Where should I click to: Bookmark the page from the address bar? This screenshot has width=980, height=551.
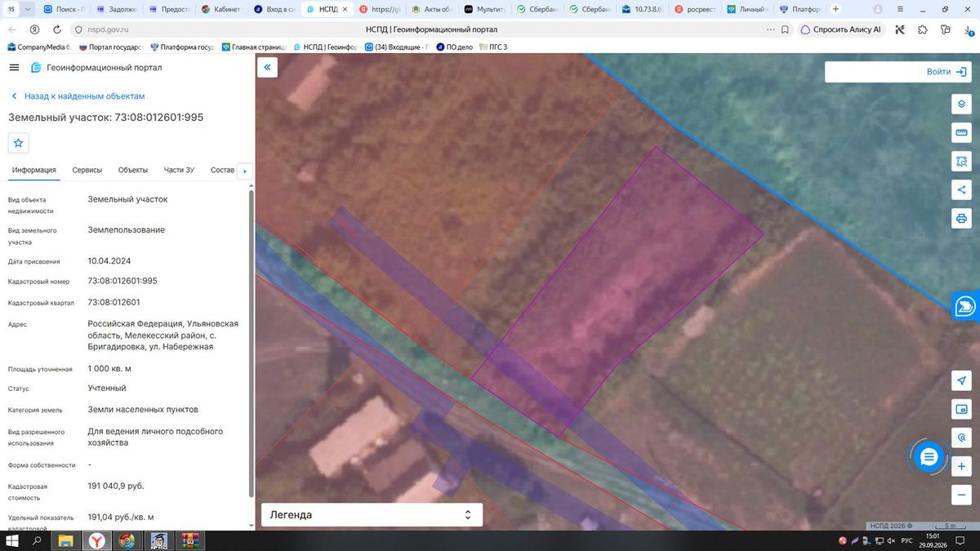pyautogui.click(x=785, y=29)
